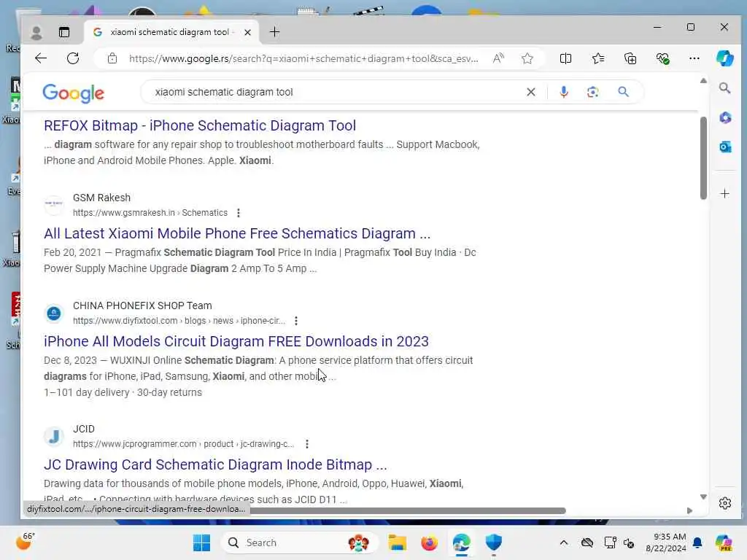
Task: Click the JCID site name
Action: point(84,429)
